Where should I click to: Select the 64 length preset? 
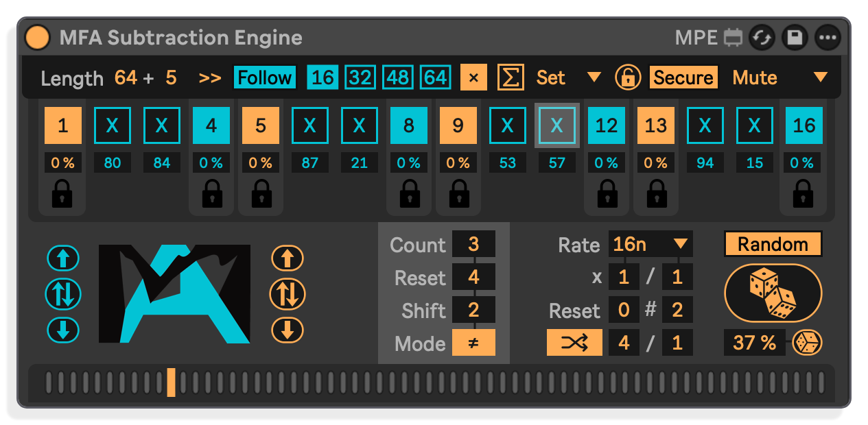coord(435,77)
